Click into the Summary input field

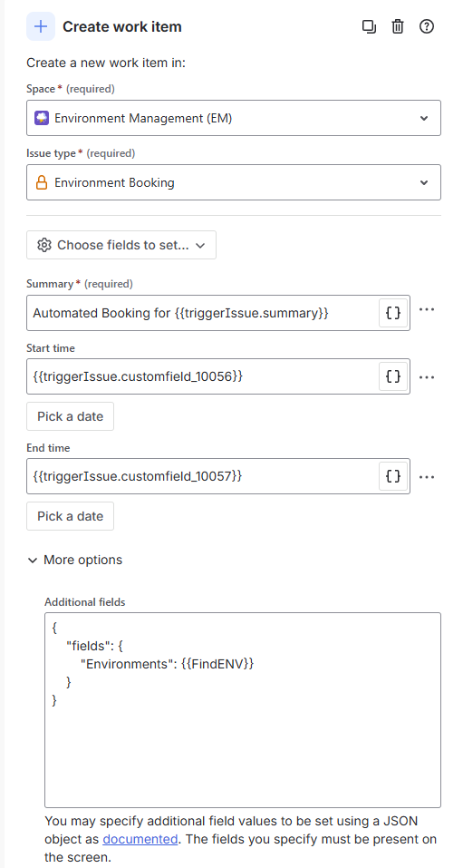point(202,313)
